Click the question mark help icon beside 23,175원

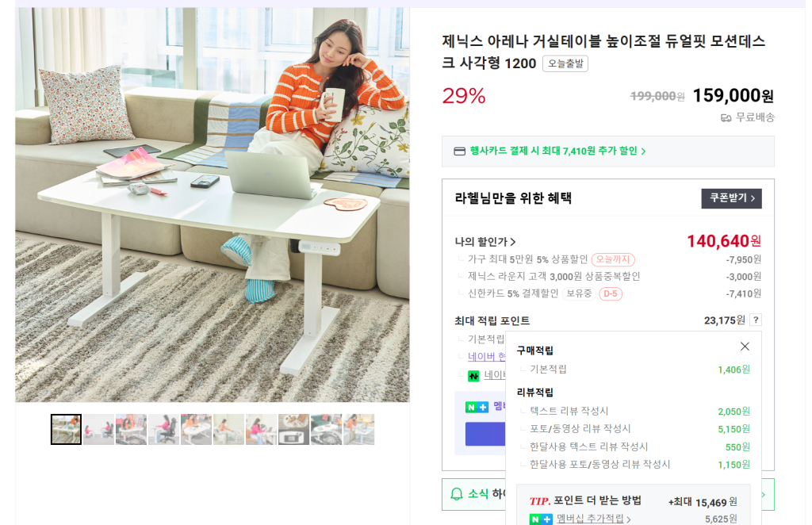pos(756,320)
